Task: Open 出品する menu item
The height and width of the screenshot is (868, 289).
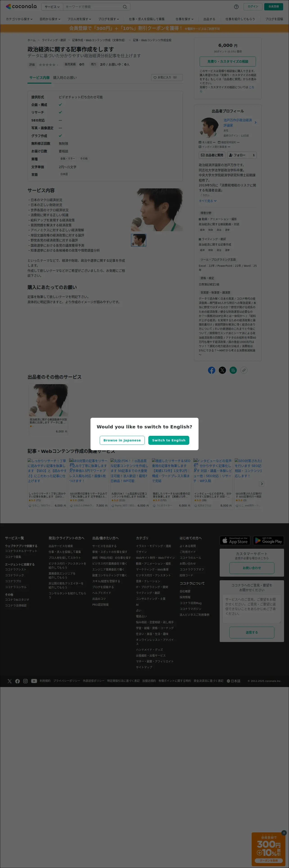Action: pos(209,19)
